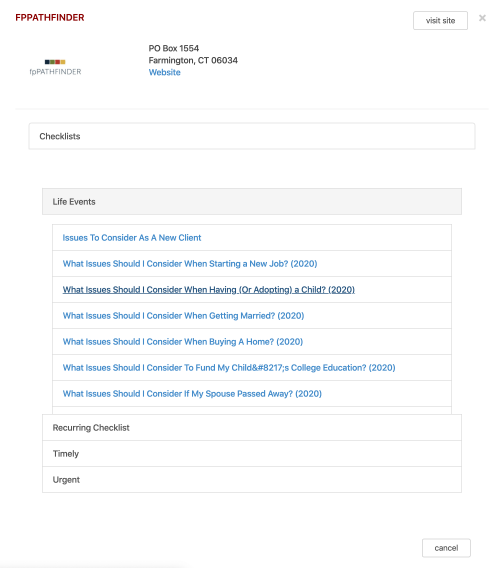500x568 pixels.
Task: Close the dialog with the X icon
Action: point(482,18)
